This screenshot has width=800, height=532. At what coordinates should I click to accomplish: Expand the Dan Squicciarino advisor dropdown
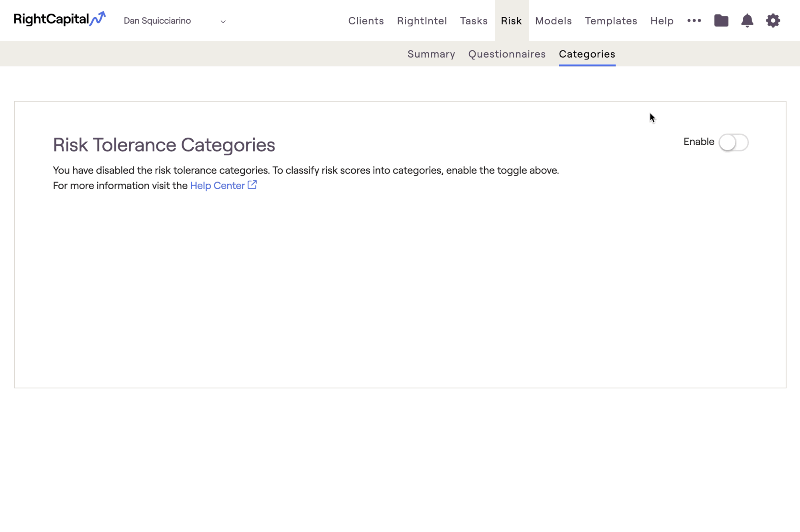click(x=157, y=21)
